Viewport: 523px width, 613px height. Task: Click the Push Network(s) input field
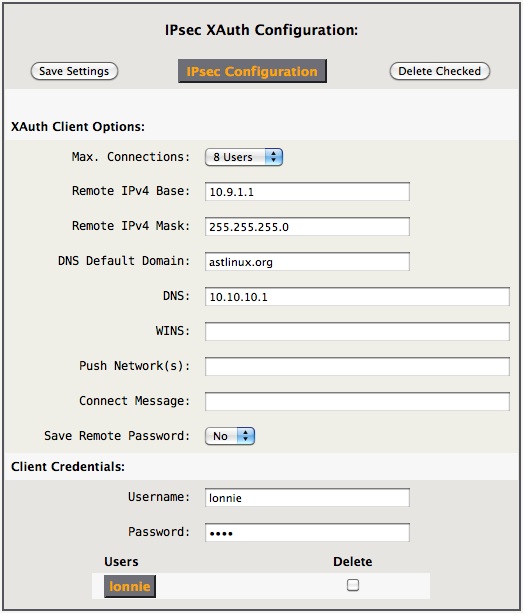pyautogui.click(x=357, y=366)
